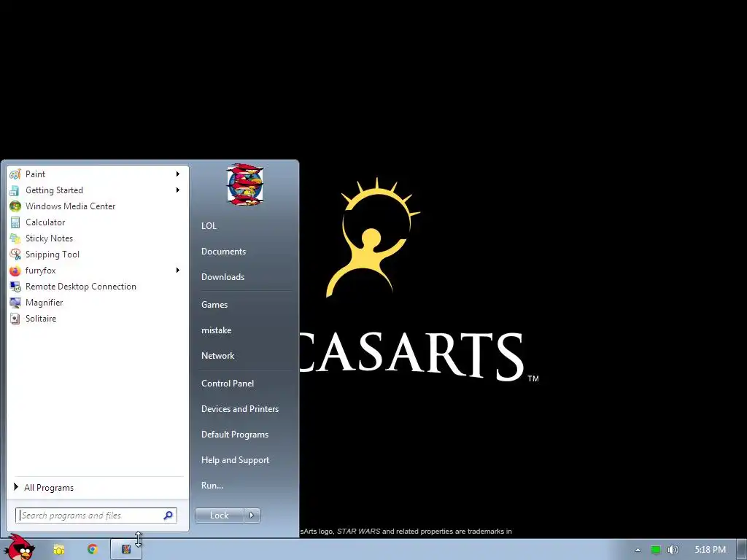Open the furryfox browser icon
The image size is (747, 560).
coord(15,271)
